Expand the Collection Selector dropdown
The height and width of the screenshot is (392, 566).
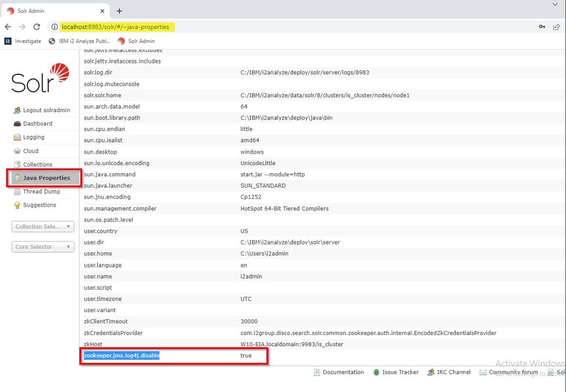(x=42, y=226)
